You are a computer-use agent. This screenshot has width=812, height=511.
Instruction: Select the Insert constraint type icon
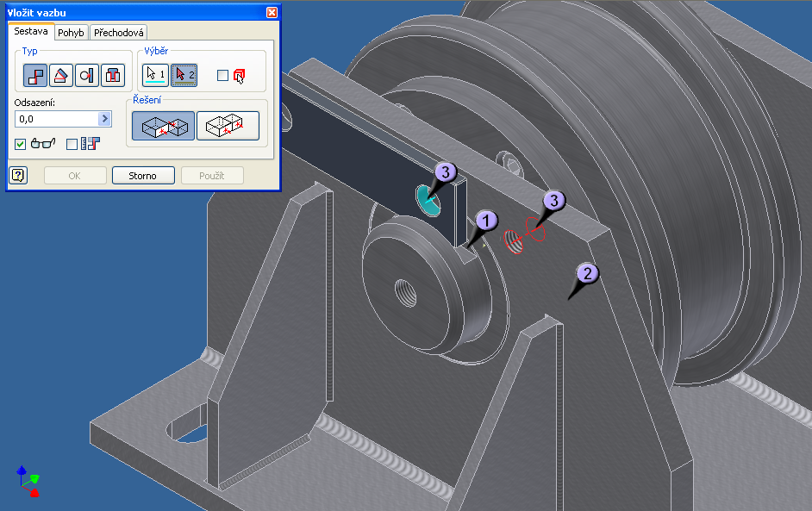113,76
